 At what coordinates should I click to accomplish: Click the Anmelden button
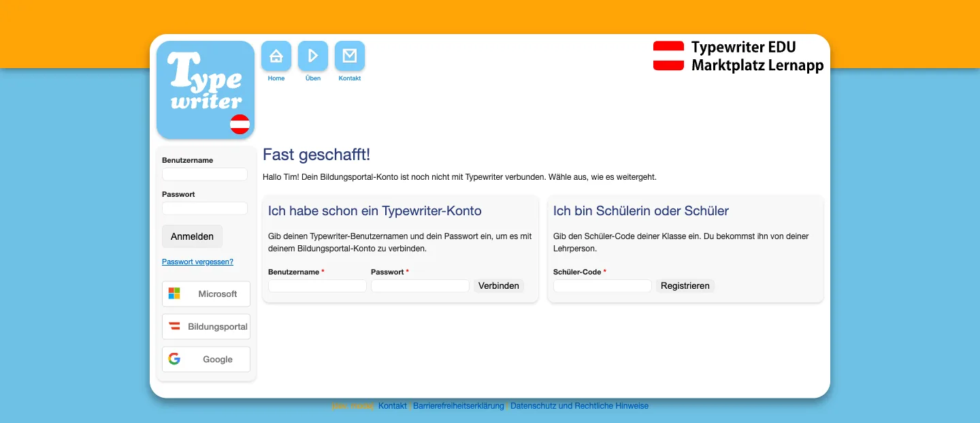click(x=192, y=236)
